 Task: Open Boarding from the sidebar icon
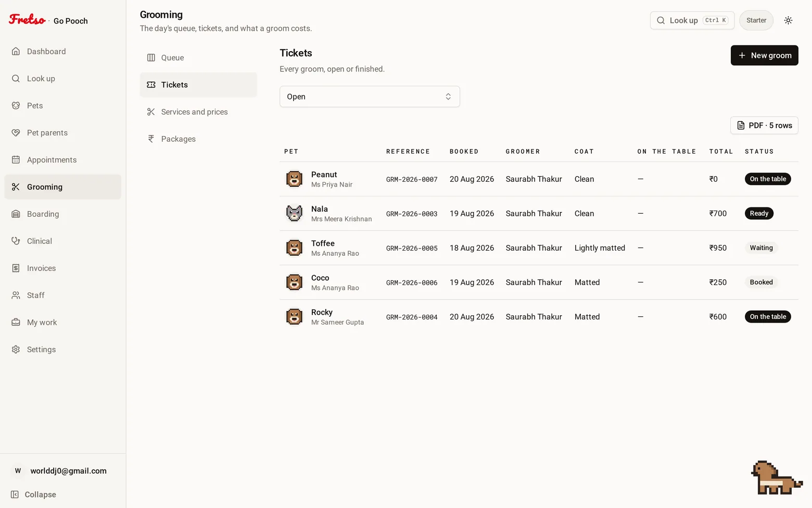[x=16, y=214]
